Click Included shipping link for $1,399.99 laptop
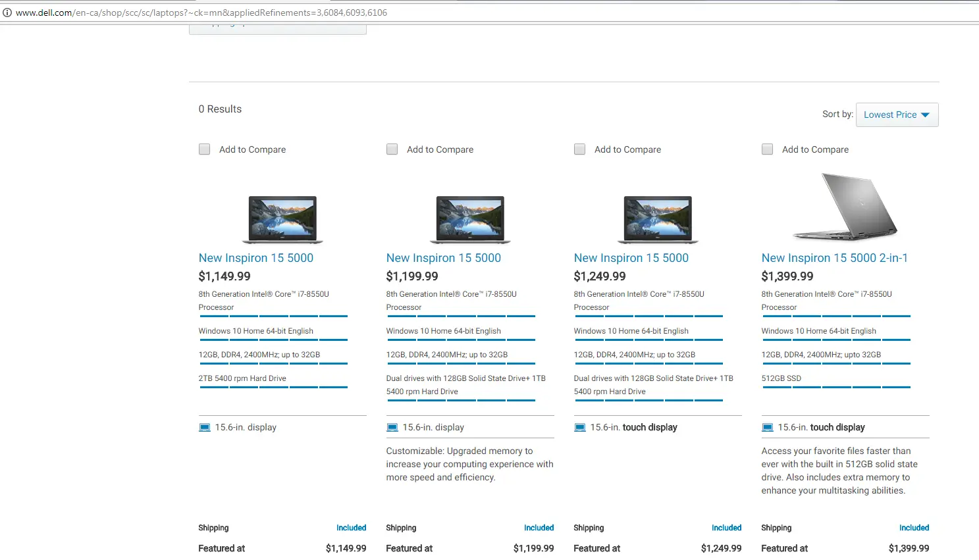Viewport: 979px width, 560px height. (x=914, y=528)
